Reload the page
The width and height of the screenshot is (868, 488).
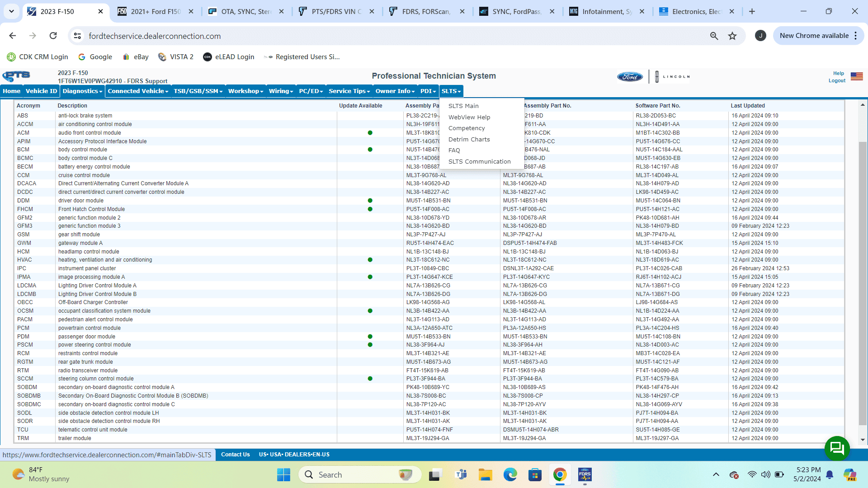pos(53,36)
